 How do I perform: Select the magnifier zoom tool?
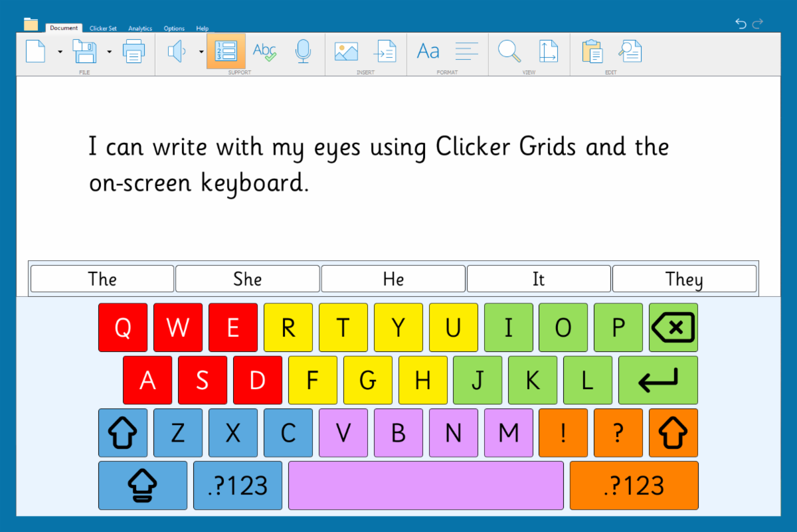click(509, 51)
